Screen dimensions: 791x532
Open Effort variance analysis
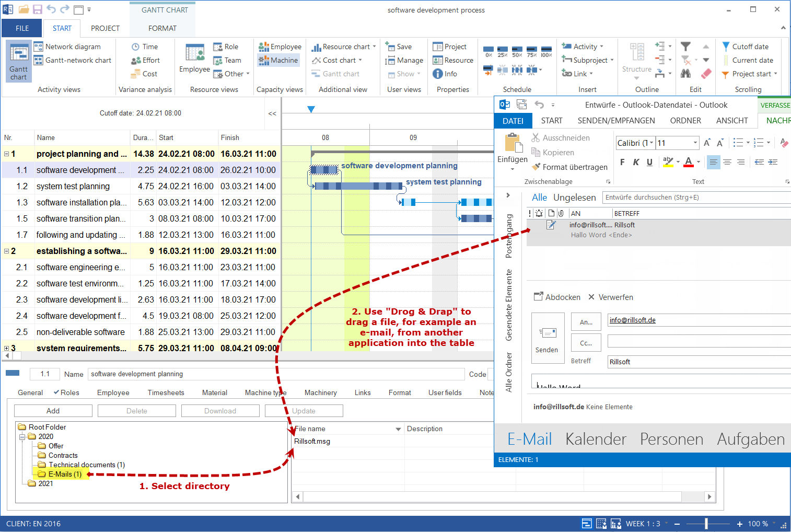[x=145, y=60]
